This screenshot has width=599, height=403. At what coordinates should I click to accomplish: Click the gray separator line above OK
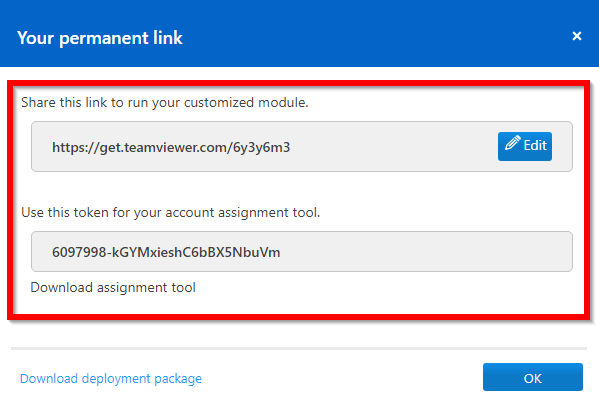299,348
